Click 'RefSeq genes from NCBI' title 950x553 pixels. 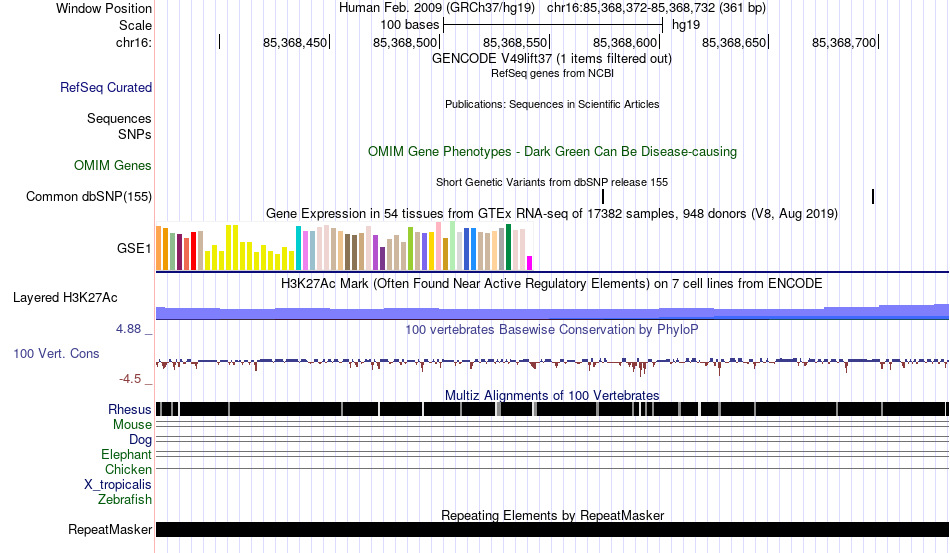coord(553,73)
